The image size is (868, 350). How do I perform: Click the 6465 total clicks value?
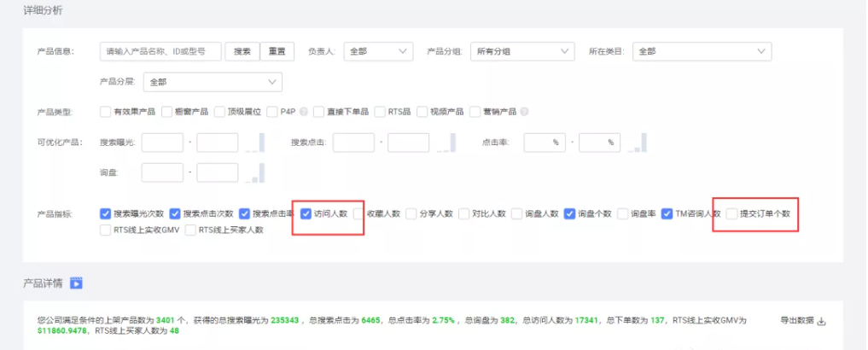(x=370, y=321)
